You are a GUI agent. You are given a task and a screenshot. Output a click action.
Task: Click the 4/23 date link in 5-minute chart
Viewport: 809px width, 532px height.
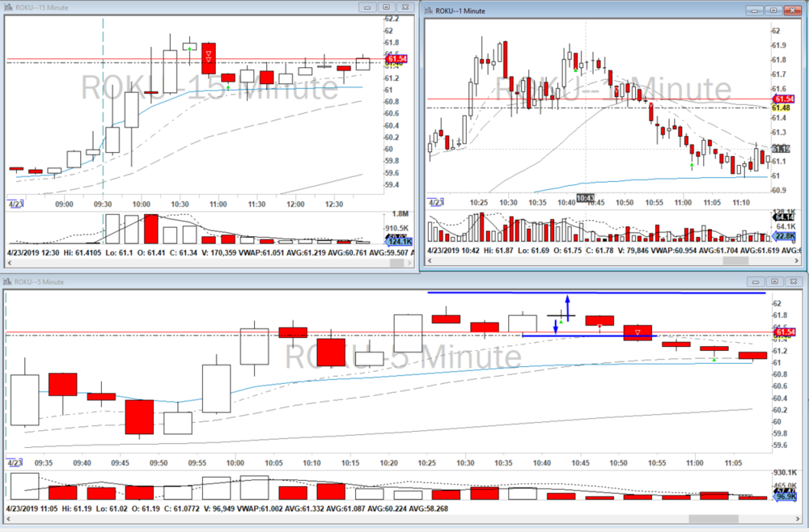point(14,462)
